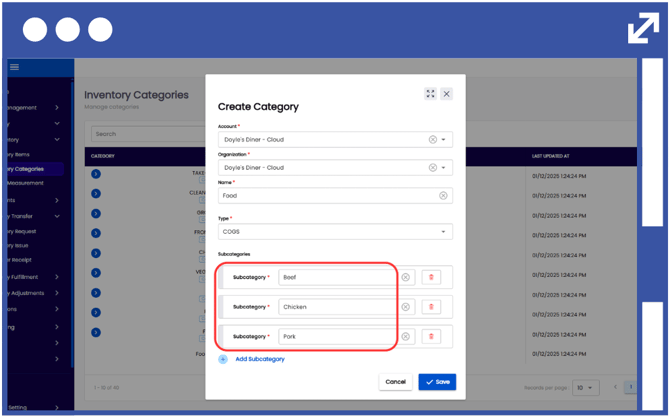Delete the Beef subcategory with trash icon

(x=431, y=277)
